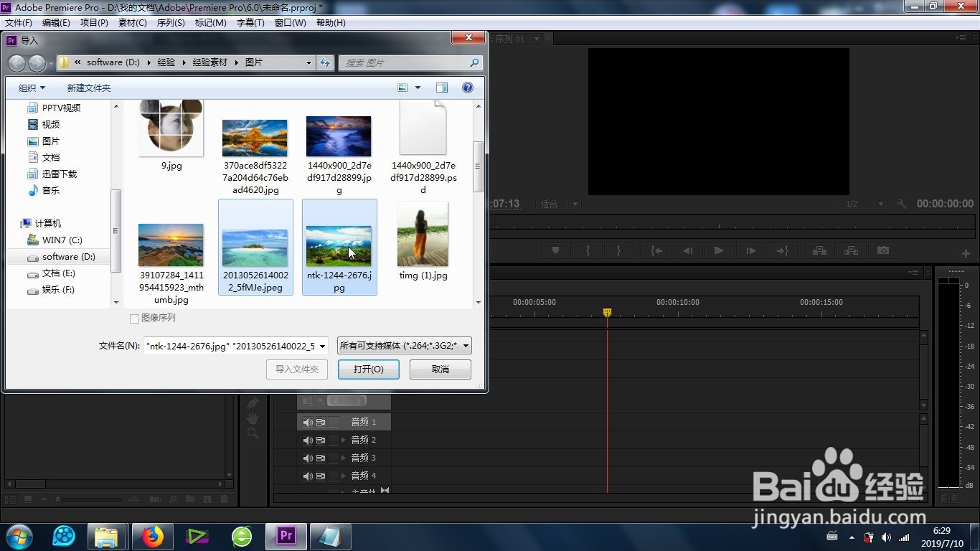Mute audio track 音频 2
This screenshot has width=980, height=551.
(308, 440)
